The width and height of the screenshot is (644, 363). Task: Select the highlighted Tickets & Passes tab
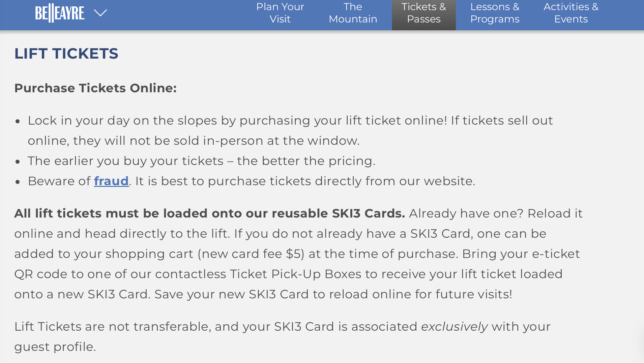click(423, 13)
